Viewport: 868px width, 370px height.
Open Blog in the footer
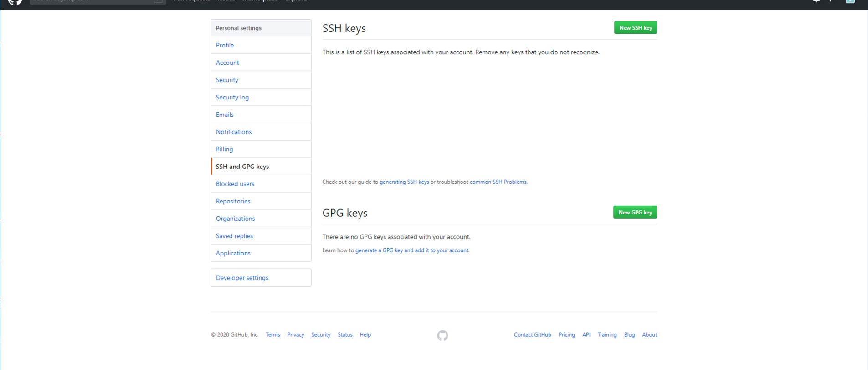click(629, 335)
